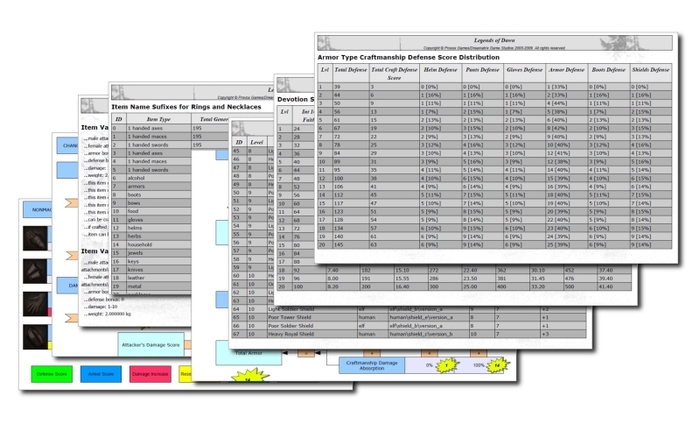Image resolution: width=700 pixels, height=438 pixels.
Task: Click the Armor Defense cell 8 [42%]
Action: [x=567, y=128]
